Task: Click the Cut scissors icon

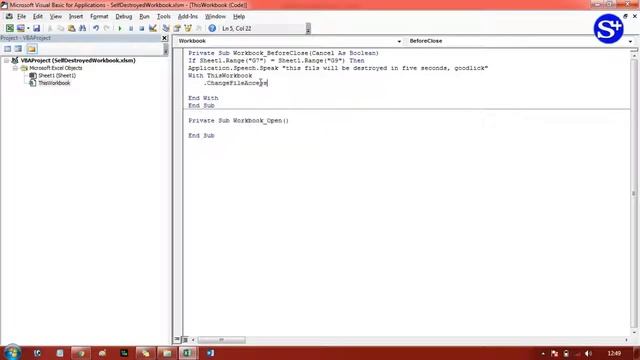Action: point(50,28)
